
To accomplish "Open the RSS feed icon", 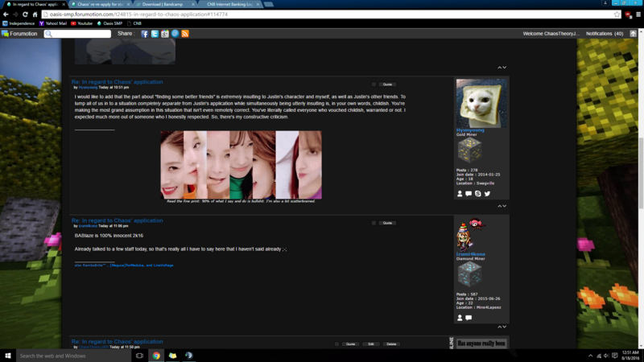I will (185, 34).
